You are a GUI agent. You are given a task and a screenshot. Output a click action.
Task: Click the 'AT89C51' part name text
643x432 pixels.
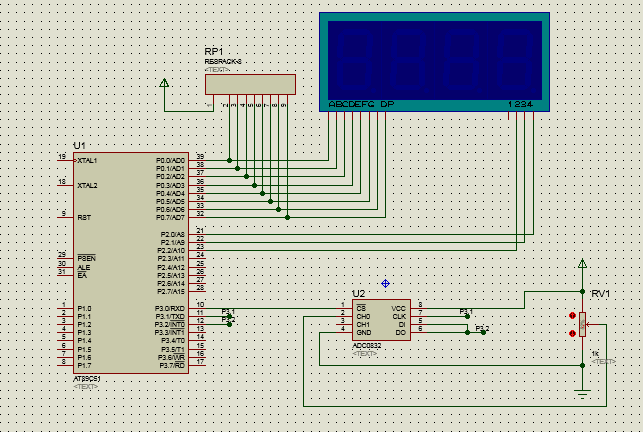pos(87,379)
